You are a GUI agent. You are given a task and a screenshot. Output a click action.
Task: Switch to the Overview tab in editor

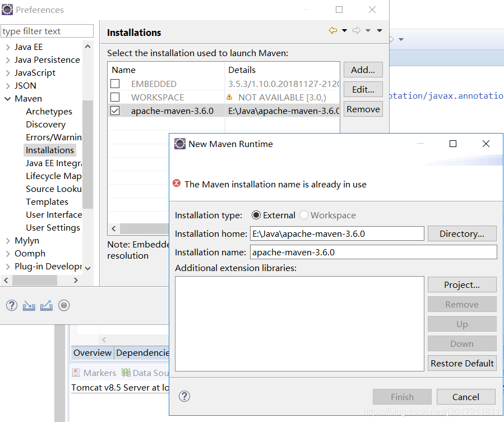pos(93,352)
